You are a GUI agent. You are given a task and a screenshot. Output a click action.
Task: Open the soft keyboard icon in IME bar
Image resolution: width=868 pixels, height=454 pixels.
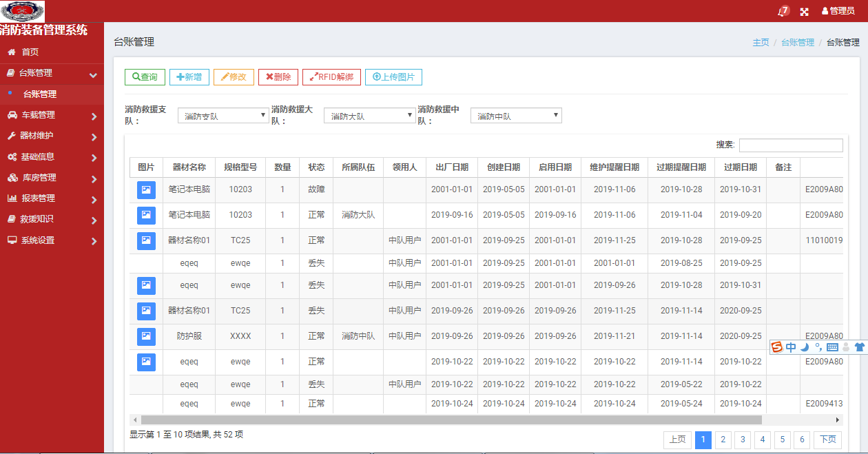click(x=832, y=347)
